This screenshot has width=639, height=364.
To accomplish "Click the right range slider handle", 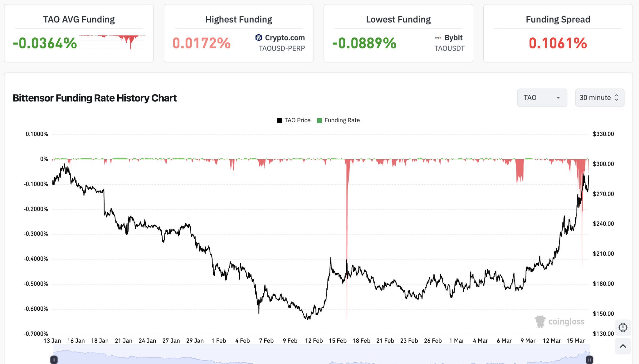I will [589, 360].
